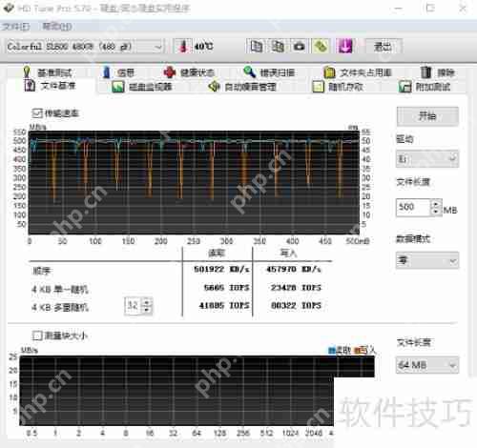Click the purple download arrow icon
The width and height of the screenshot is (477, 448).
click(x=344, y=47)
